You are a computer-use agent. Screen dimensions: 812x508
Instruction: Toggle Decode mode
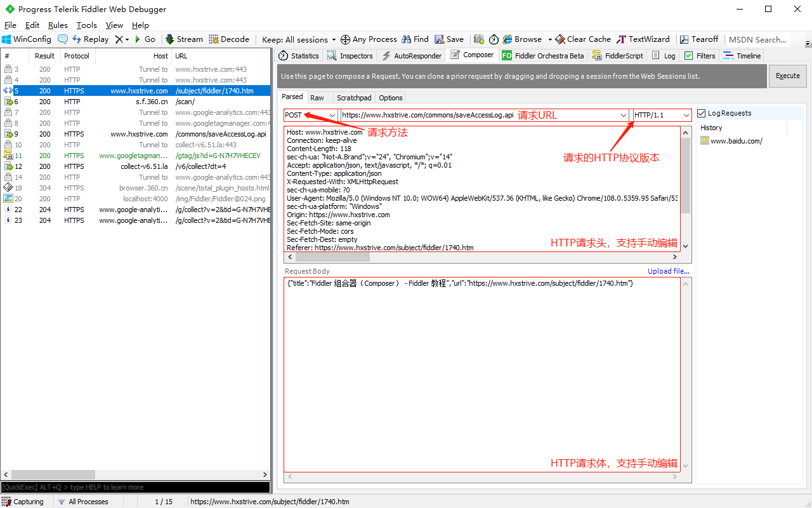[x=229, y=39]
